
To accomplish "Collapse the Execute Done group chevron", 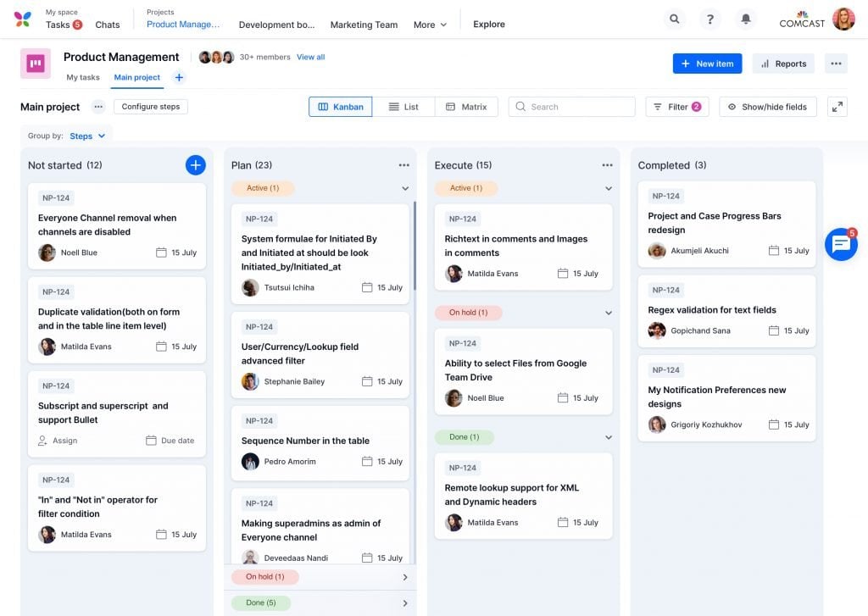I will 609,437.
